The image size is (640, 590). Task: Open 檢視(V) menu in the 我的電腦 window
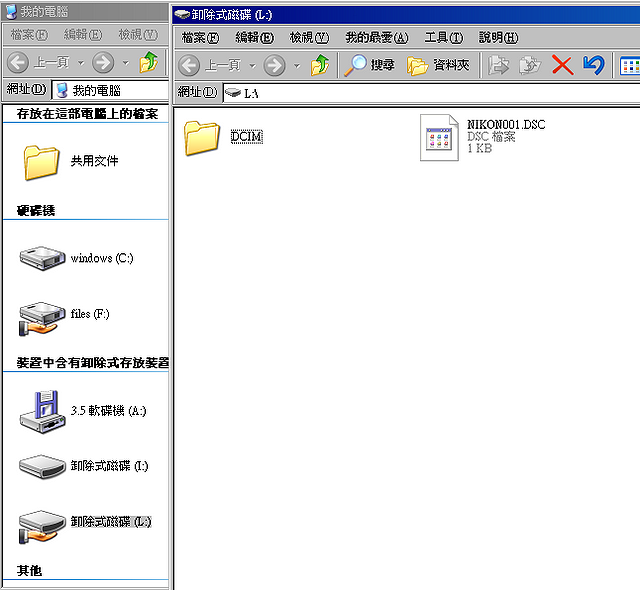point(138,35)
